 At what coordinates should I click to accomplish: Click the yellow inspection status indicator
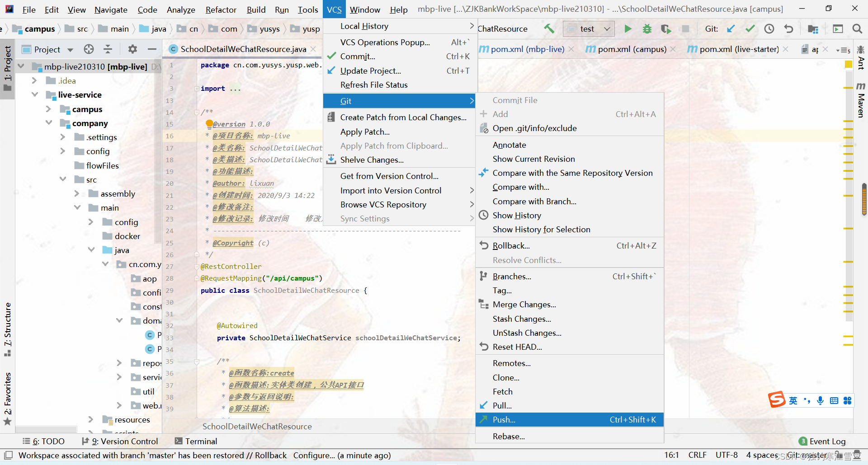click(849, 65)
